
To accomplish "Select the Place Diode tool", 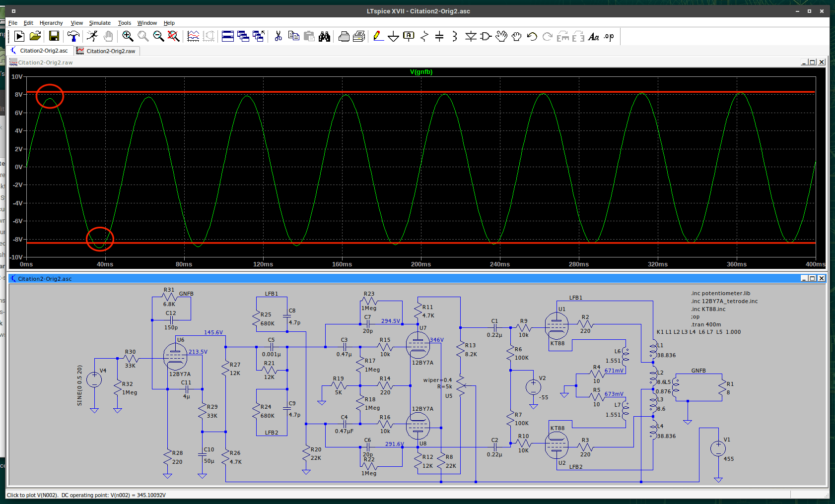I will [471, 36].
